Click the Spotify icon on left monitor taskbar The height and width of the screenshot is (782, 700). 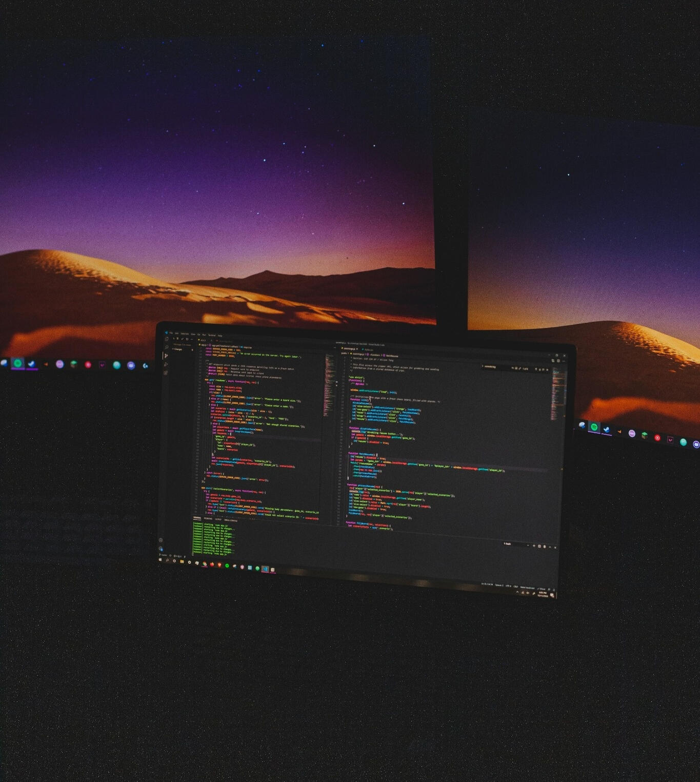coord(18,363)
